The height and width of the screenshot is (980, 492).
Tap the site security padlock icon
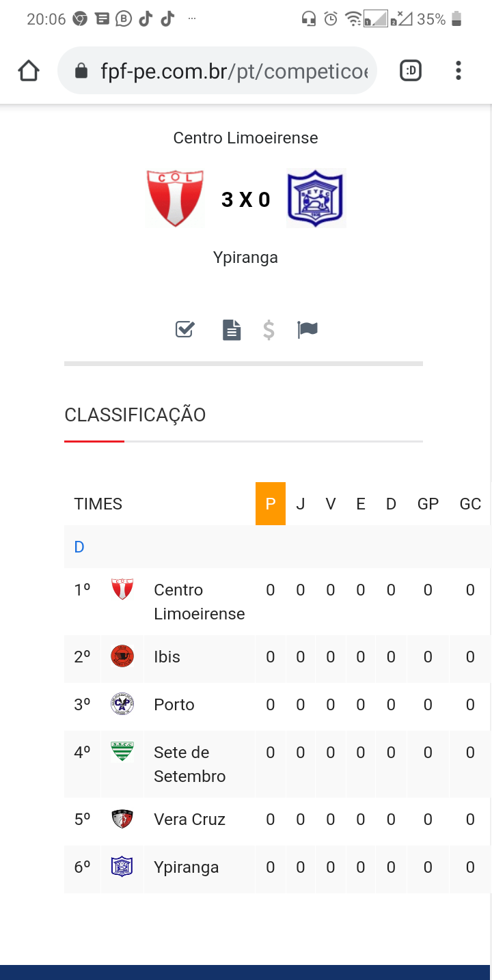(81, 71)
